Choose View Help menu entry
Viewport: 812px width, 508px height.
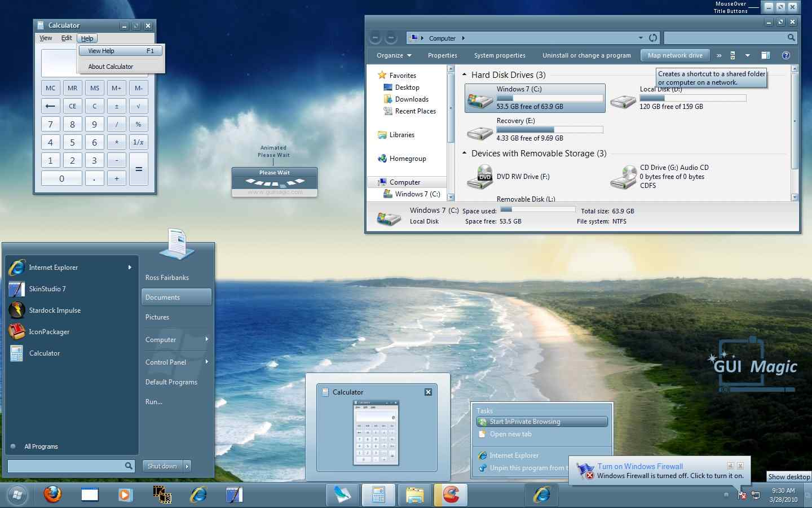(121, 51)
